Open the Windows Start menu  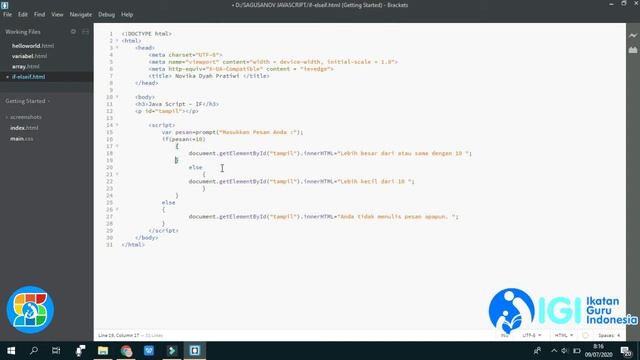[11, 351]
